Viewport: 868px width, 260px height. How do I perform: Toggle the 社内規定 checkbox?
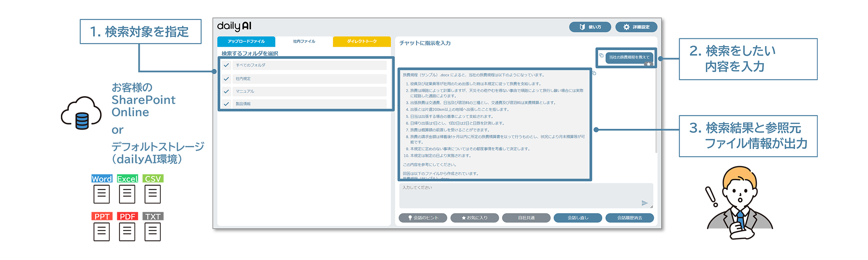coord(227,79)
